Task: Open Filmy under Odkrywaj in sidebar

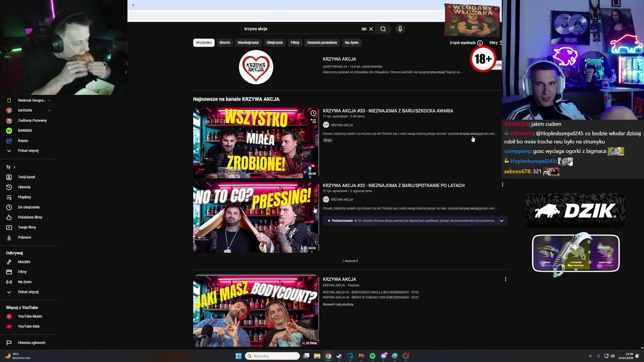Action: pyautogui.click(x=22, y=272)
